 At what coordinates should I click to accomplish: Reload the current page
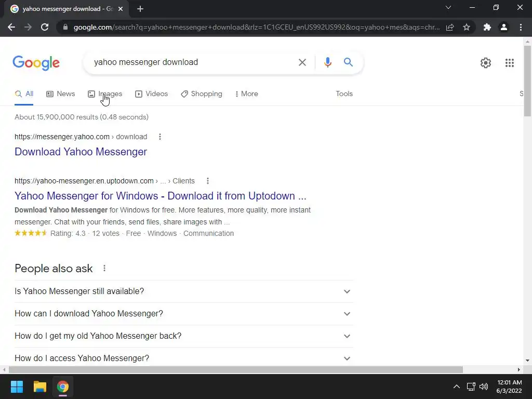[45, 27]
